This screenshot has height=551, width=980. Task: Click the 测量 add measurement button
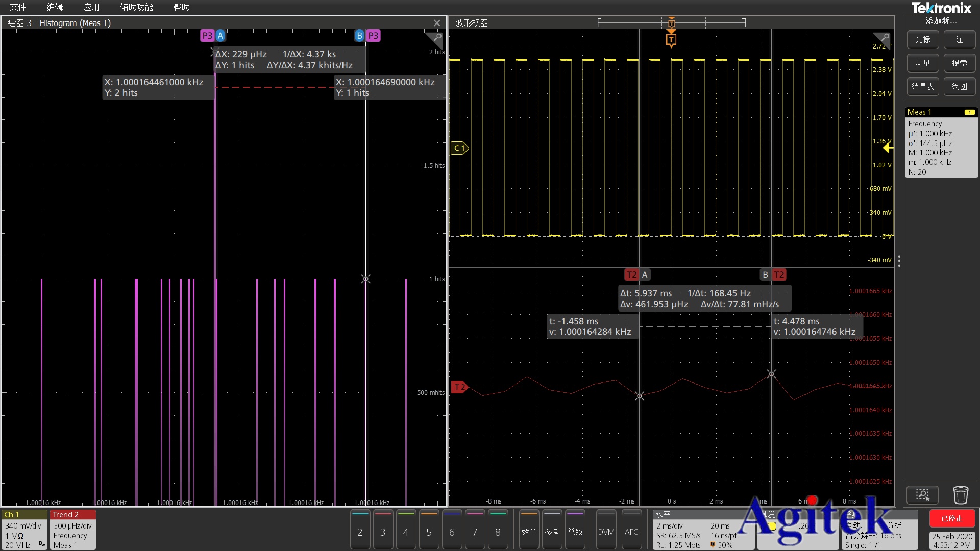[922, 63]
